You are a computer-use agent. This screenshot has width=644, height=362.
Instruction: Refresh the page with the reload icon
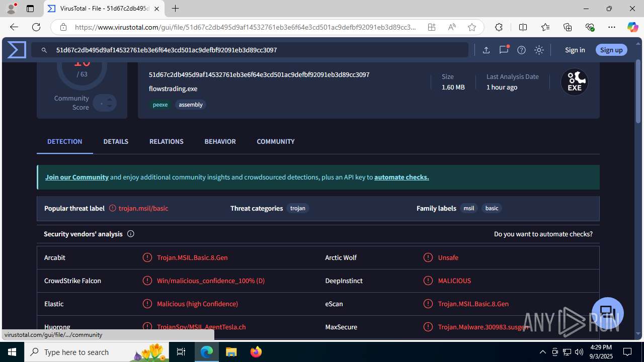(36, 27)
